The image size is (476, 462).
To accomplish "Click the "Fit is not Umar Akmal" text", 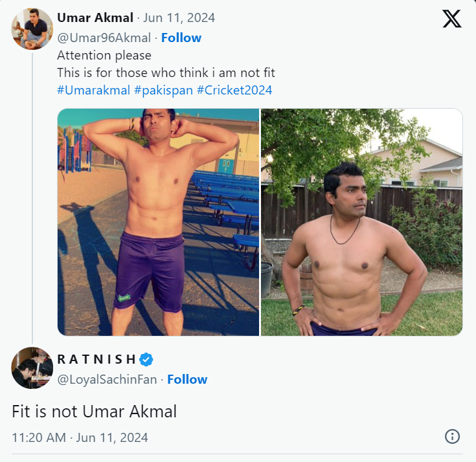I will [95, 412].
